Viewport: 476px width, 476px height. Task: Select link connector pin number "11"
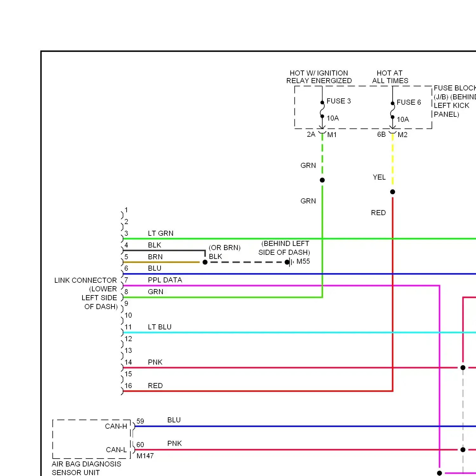128,327
